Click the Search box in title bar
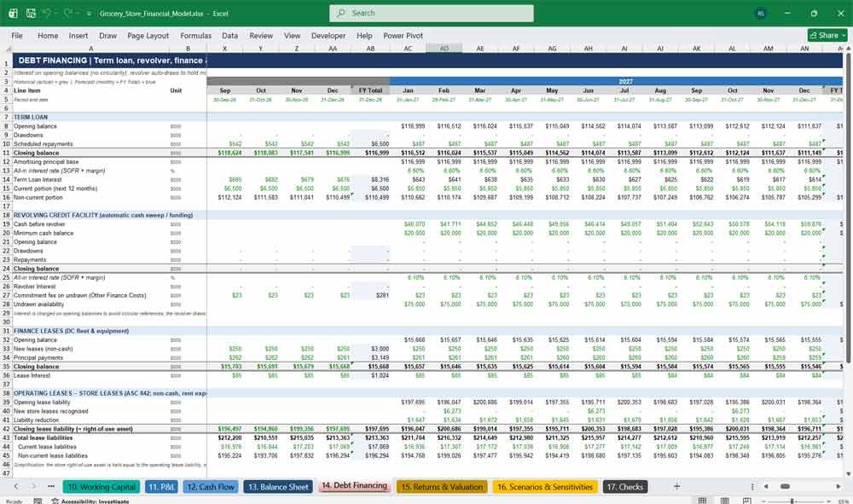Image resolution: width=853 pixels, height=504 pixels. coord(432,13)
